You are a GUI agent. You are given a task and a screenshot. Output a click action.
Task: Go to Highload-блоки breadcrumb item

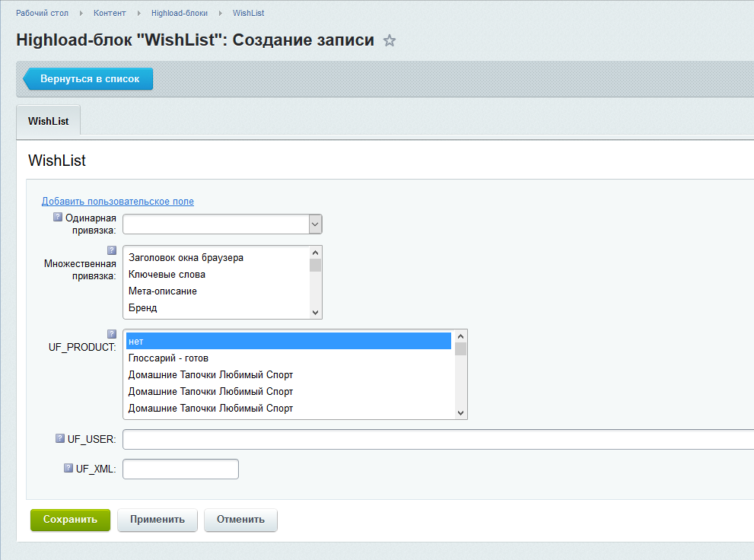point(179,14)
